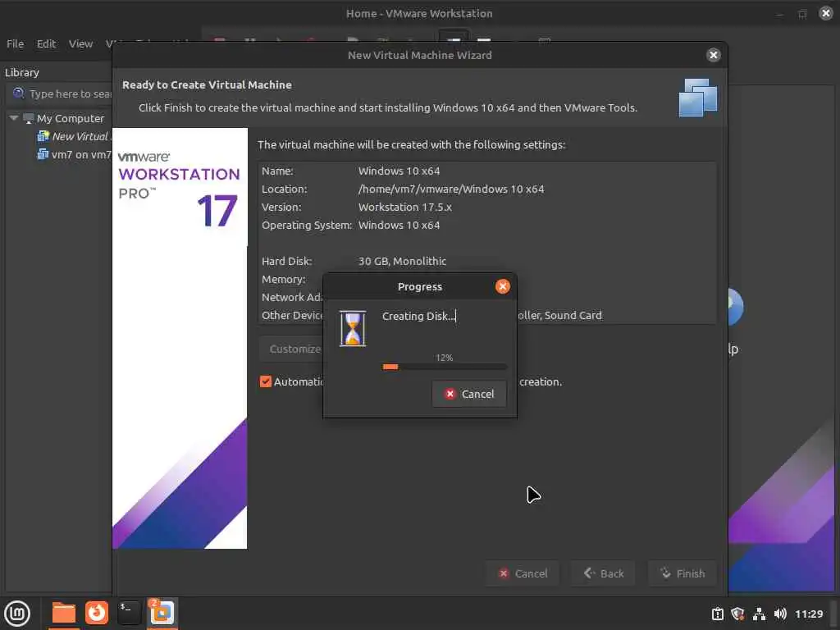Click the 11:29 clock in the panel
840x630 pixels.
[x=808, y=614]
